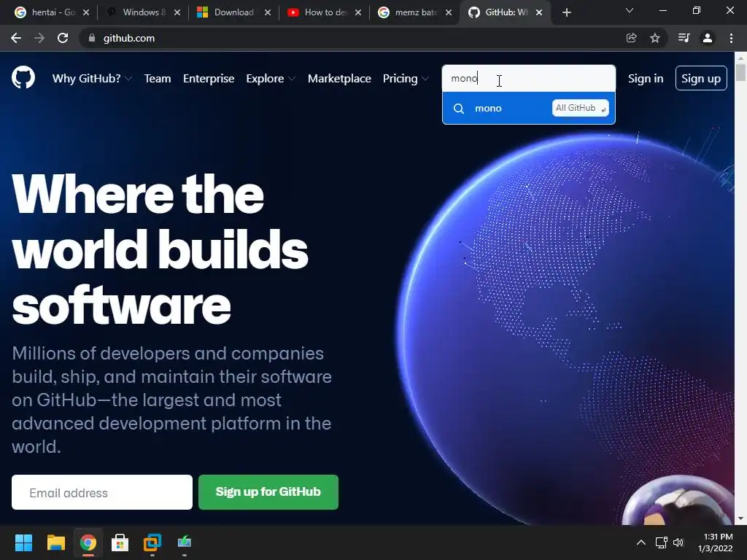Focus the Email address field

coord(102,492)
